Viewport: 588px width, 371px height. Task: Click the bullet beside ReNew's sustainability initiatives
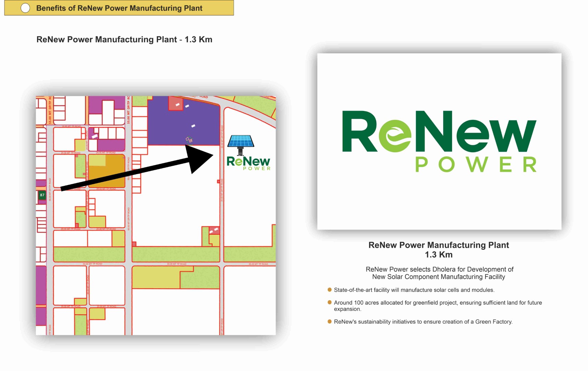click(330, 322)
